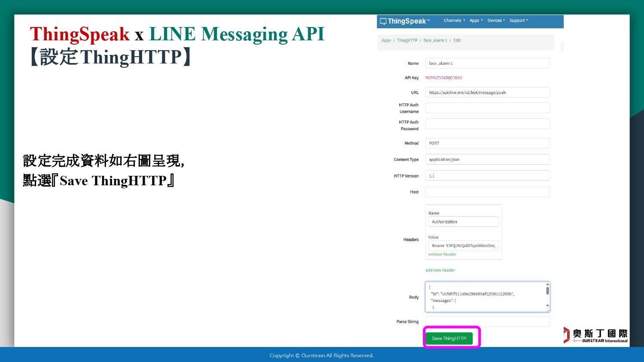Go to Apps breadcrumb link
Screen dimensions: 644x362
pyautogui.click(x=386, y=40)
